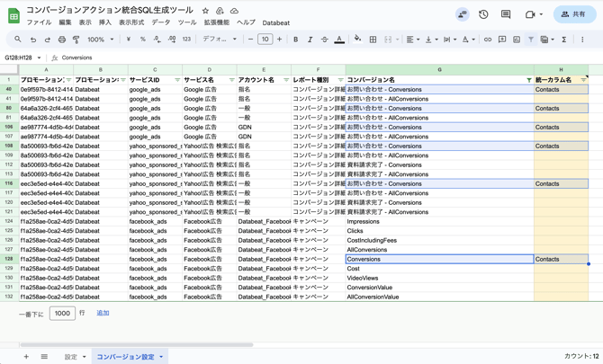603x364 pixels.
Task: Click the undo arrow in the toolbar
Action: click(33, 40)
